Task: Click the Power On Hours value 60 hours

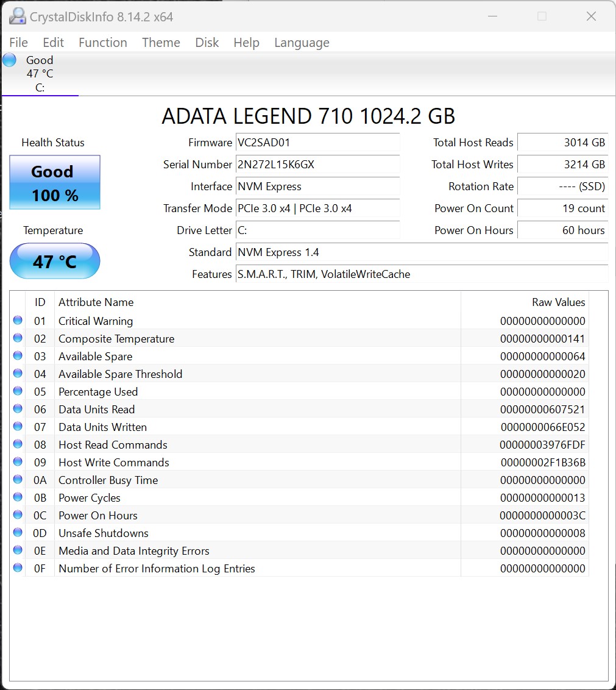Action: pos(563,230)
